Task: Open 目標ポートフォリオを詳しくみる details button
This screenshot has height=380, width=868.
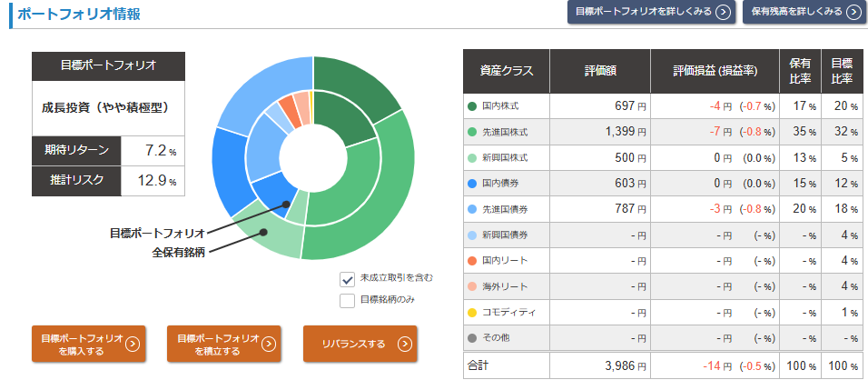Action: pyautogui.click(x=650, y=12)
